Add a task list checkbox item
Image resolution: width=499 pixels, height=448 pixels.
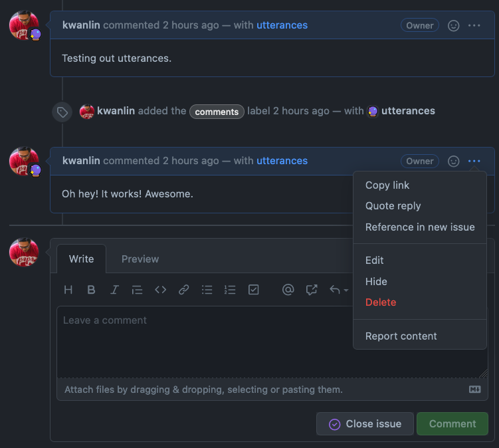pyautogui.click(x=253, y=290)
